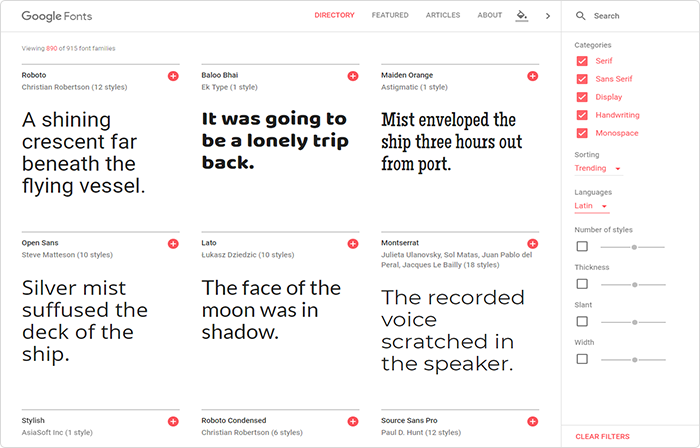This screenshot has height=448, width=700.
Task: Switch to the Directory tab
Action: pos(334,15)
